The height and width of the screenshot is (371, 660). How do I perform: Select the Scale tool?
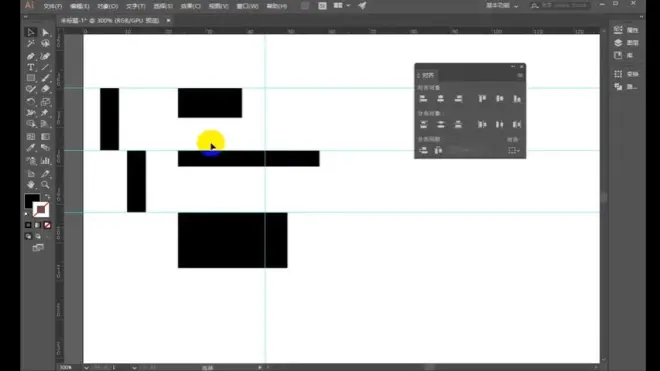tap(45, 101)
